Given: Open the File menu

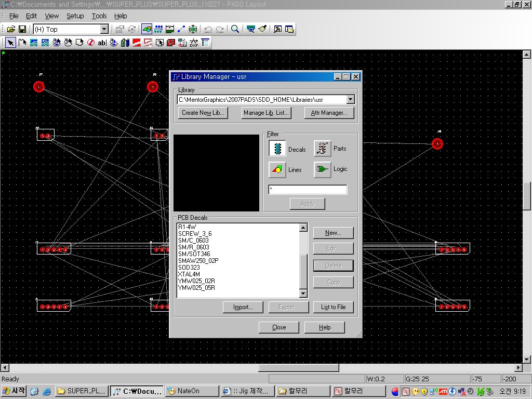Looking at the screenshot, I should click(14, 16).
